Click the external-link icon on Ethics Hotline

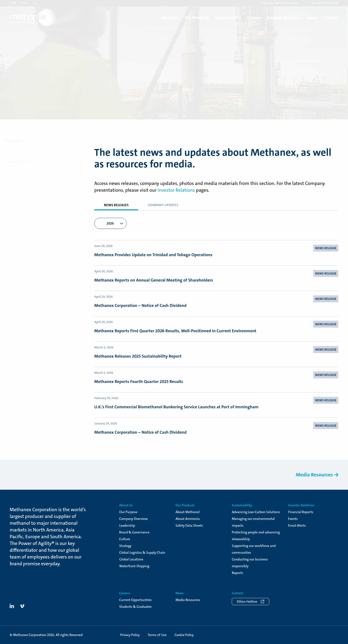tap(262, 601)
